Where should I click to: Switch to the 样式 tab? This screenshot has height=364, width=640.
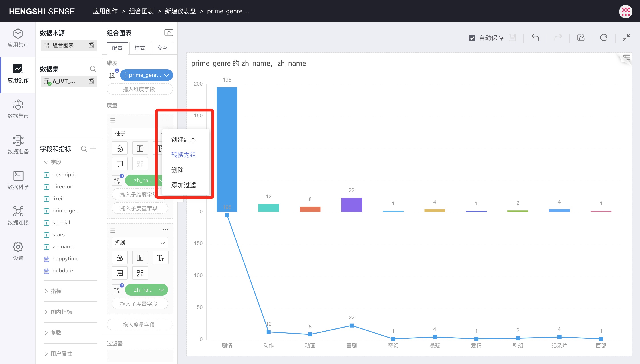[140, 48]
